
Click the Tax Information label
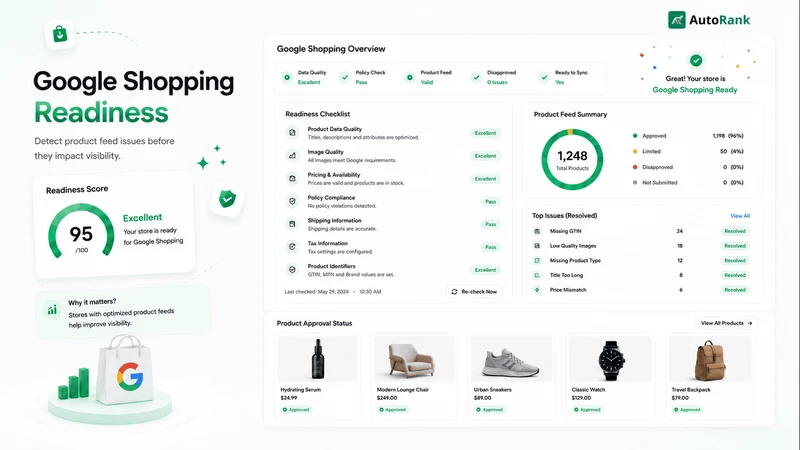328,243
